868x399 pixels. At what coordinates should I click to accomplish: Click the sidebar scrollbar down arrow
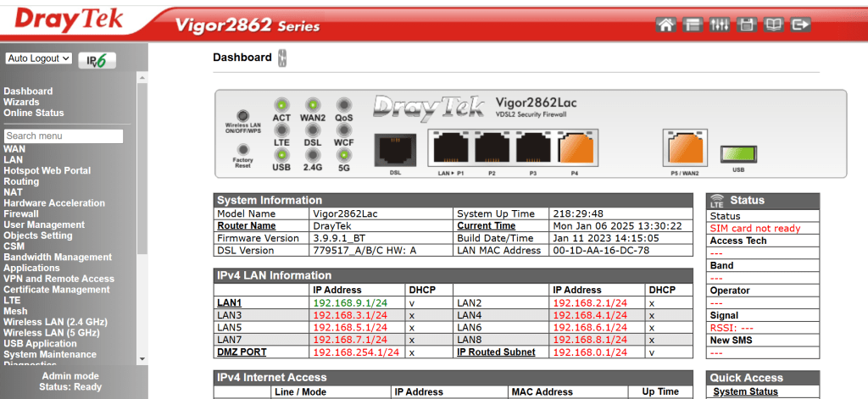click(142, 359)
